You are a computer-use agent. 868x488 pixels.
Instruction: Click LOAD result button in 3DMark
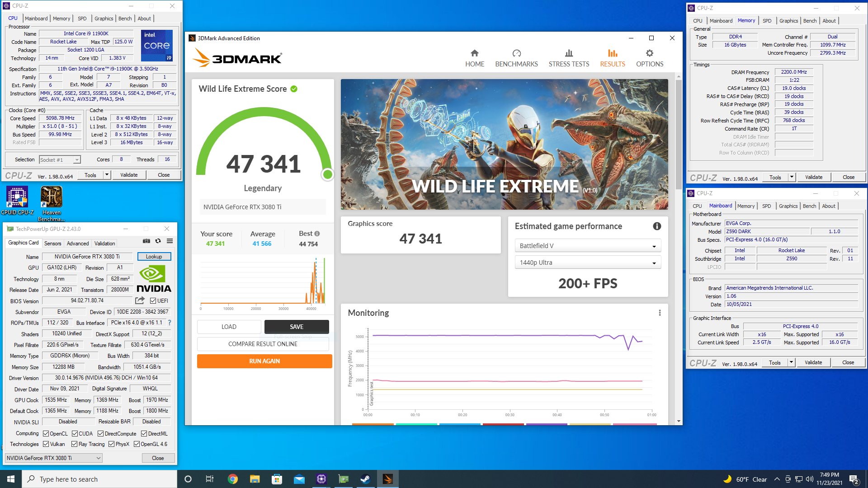[229, 327]
